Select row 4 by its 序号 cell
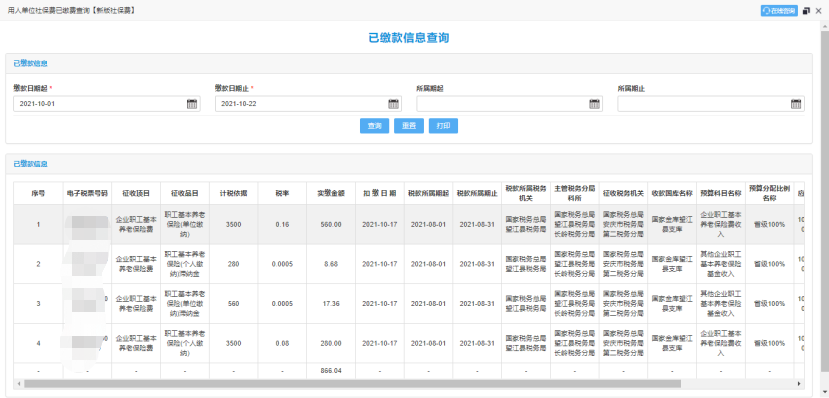The width and height of the screenshot is (829, 398). (x=38, y=344)
